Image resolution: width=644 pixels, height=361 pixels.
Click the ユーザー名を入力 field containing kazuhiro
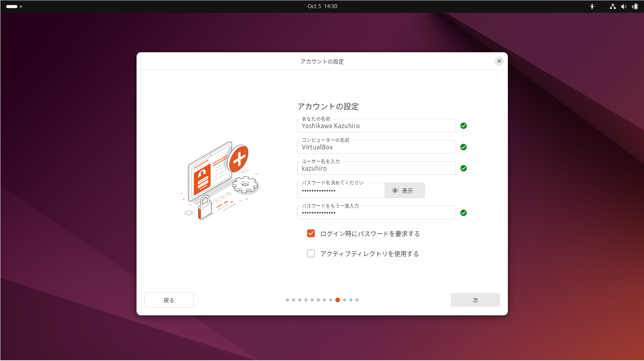click(x=376, y=169)
